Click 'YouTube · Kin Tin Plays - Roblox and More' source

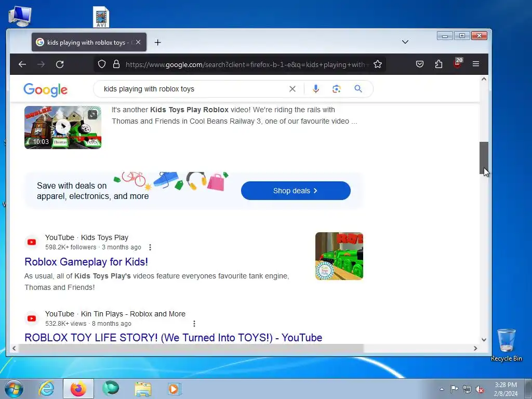[115, 314]
